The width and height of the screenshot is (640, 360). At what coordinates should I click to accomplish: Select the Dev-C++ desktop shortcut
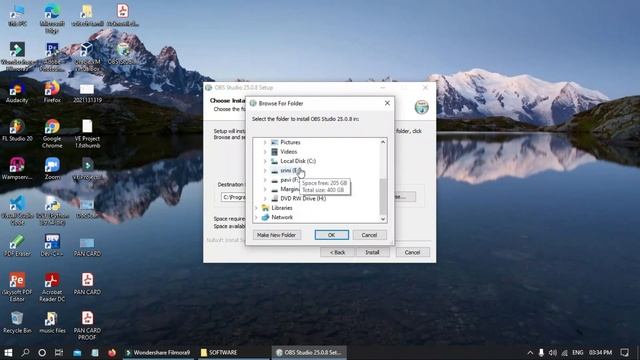(x=52, y=246)
